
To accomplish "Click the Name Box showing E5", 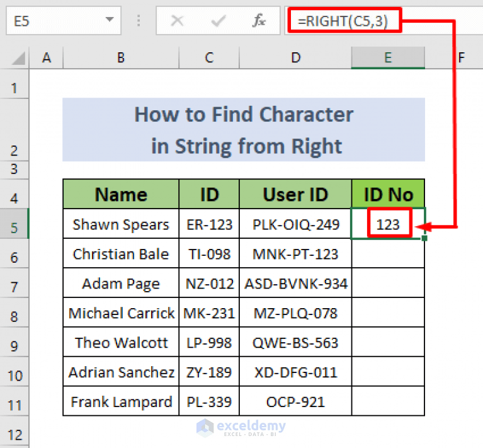I will (63, 21).
